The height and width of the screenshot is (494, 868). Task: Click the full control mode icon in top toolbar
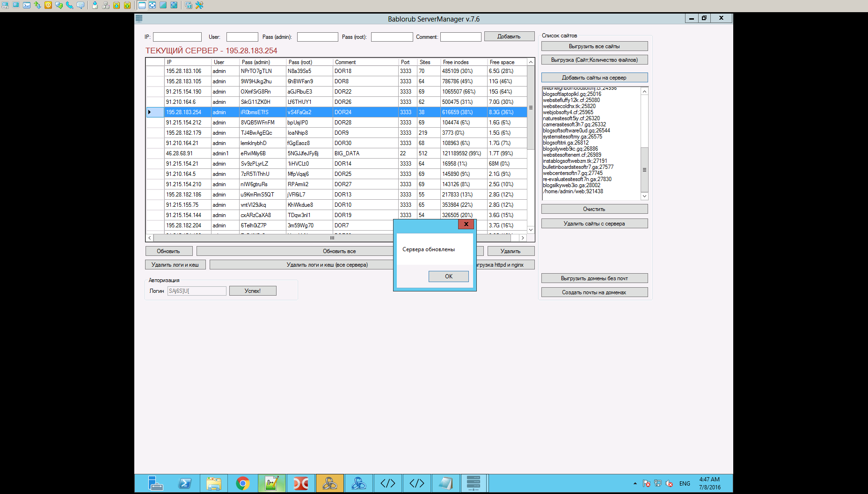tap(5, 5)
